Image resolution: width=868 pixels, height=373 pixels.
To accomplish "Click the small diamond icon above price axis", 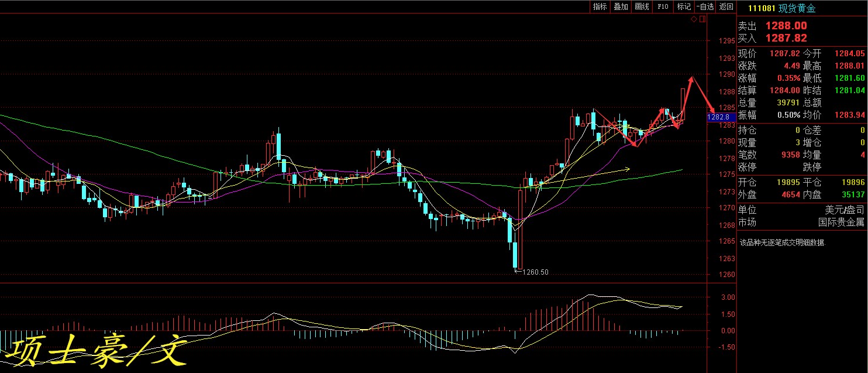I will [x=694, y=19].
